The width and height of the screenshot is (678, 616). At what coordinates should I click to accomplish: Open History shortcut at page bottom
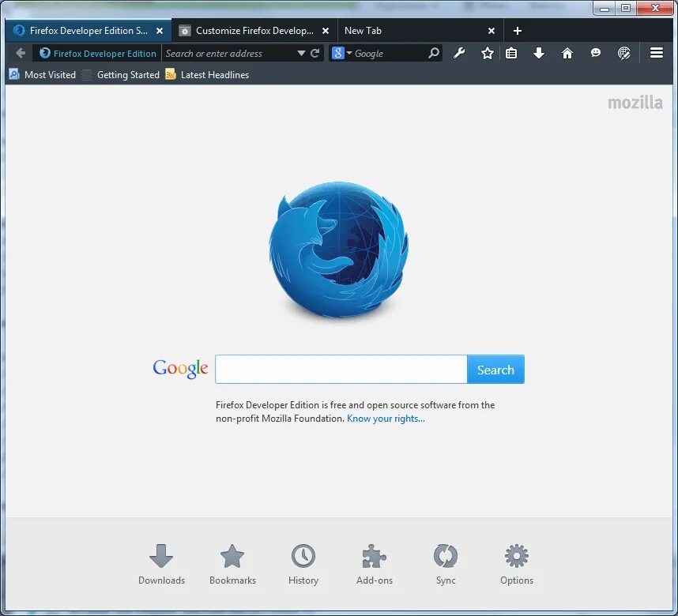pos(303,564)
